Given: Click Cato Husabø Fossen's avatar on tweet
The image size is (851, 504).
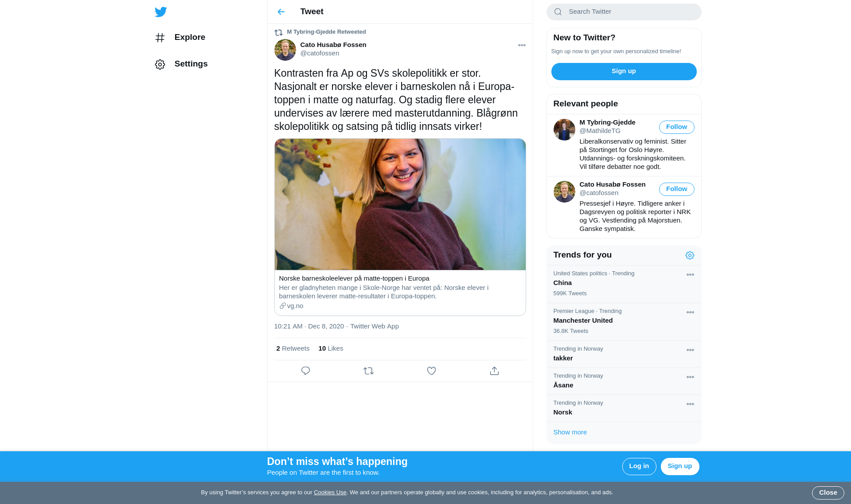Looking at the screenshot, I should coord(285,50).
